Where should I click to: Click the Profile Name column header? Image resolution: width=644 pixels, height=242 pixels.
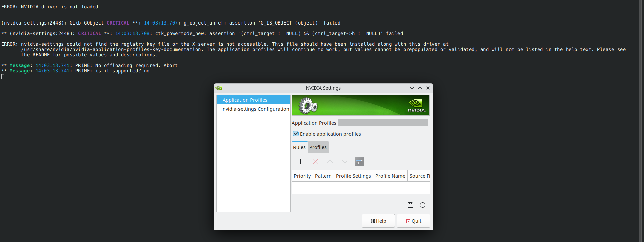point(390,176)
